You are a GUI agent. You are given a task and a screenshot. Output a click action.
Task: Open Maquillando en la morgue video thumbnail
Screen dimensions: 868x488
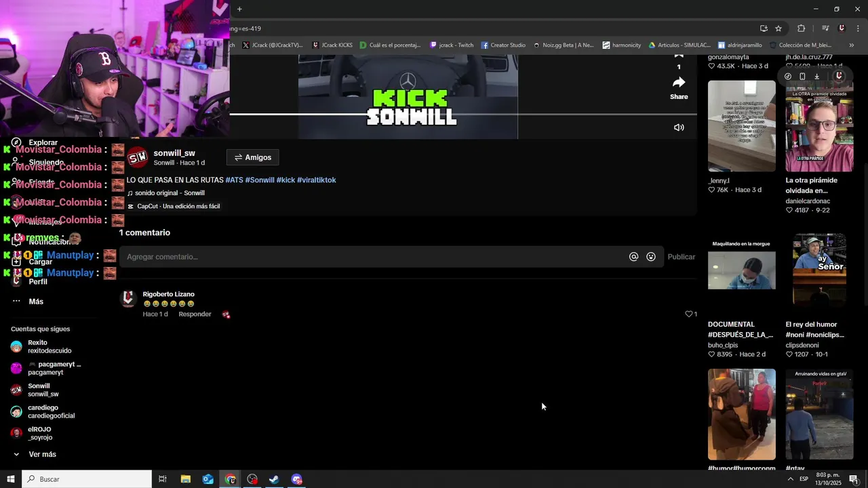(x=742, y=270)
